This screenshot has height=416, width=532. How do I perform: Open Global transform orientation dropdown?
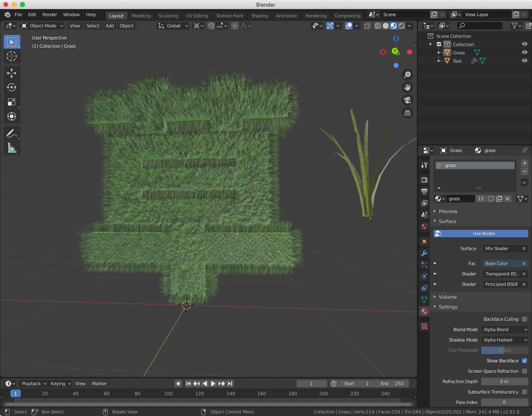(173, 26)
